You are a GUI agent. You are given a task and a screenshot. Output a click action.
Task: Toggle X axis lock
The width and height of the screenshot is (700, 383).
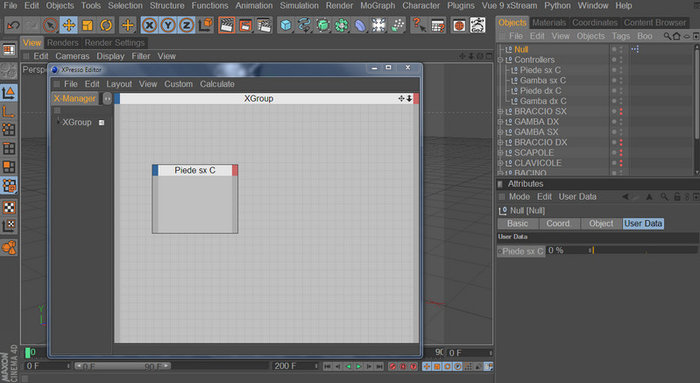tap(149, 25)
